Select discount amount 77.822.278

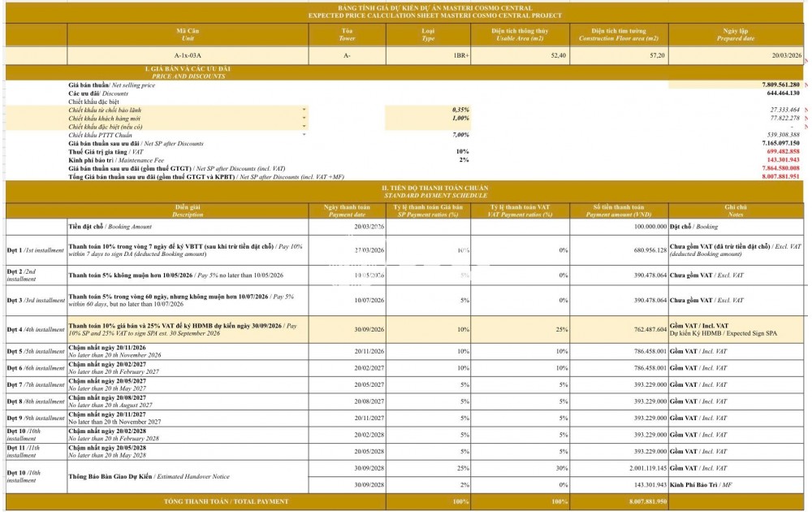tap(784, 118)
